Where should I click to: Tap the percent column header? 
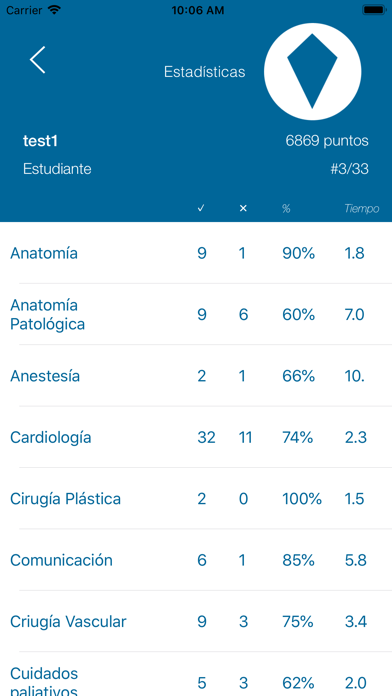pos(286,208)
